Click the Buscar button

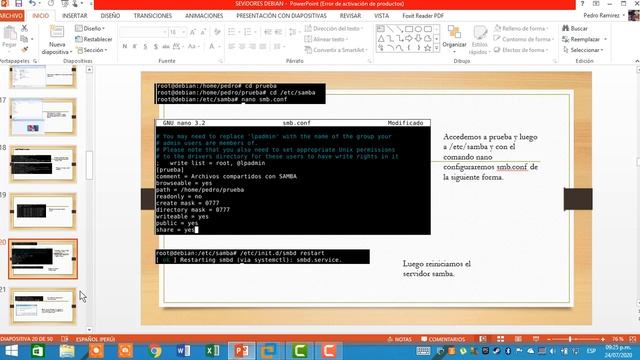pyautogui.click(x=575, y=29)
